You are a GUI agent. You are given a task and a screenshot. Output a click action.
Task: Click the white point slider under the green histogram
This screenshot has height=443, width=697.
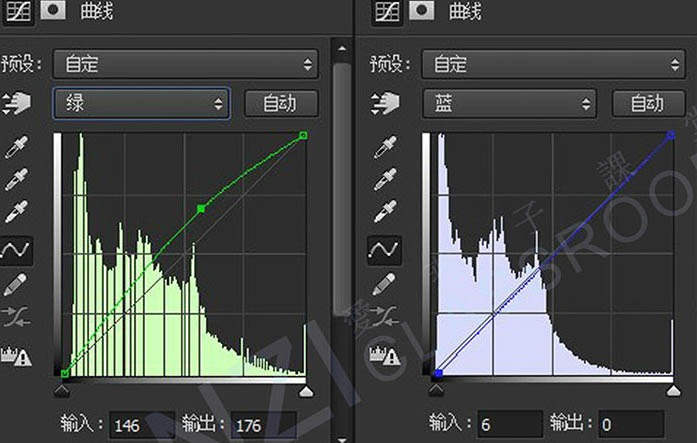pos(306,391)
